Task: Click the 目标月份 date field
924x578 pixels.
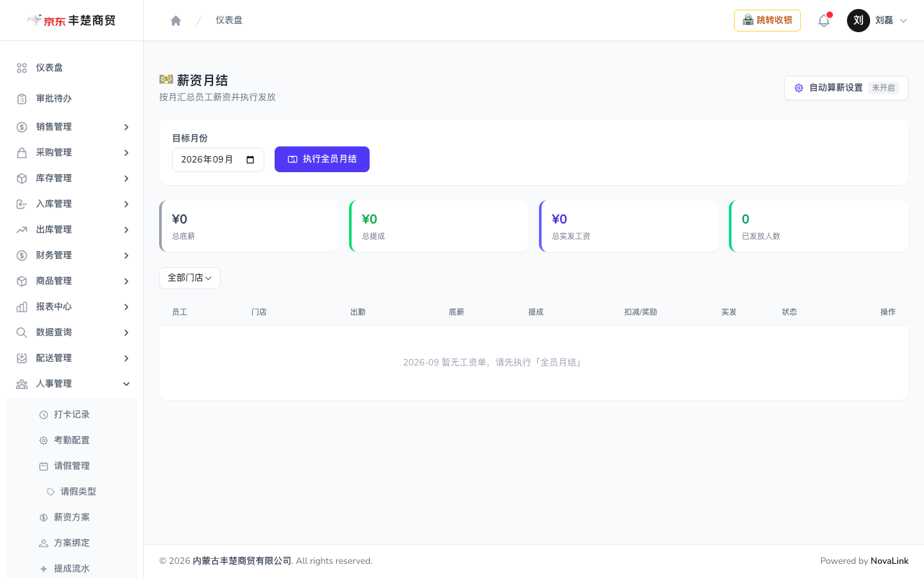Action: point(218,160)
